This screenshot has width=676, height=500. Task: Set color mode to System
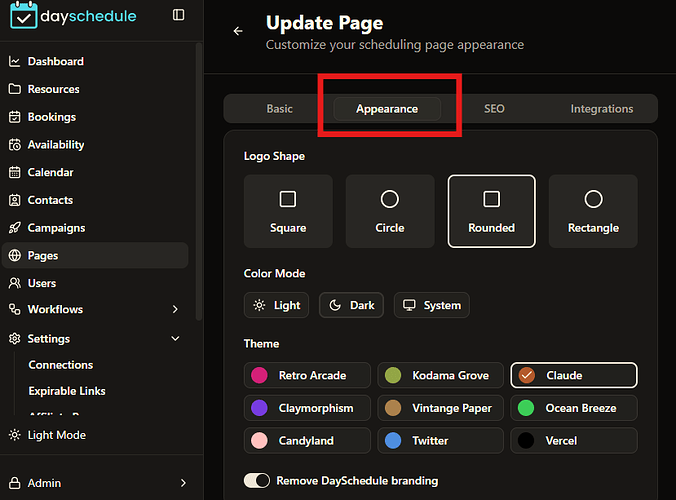(432, 305)
